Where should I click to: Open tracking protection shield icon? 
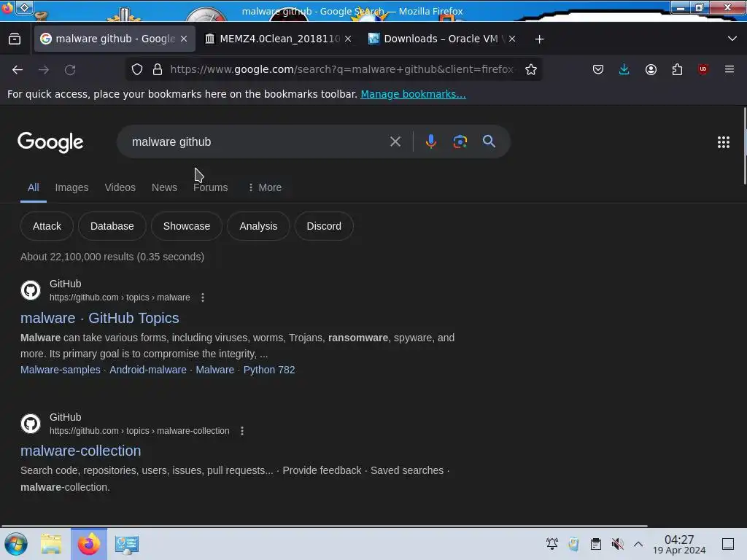(x=137, y=69)
